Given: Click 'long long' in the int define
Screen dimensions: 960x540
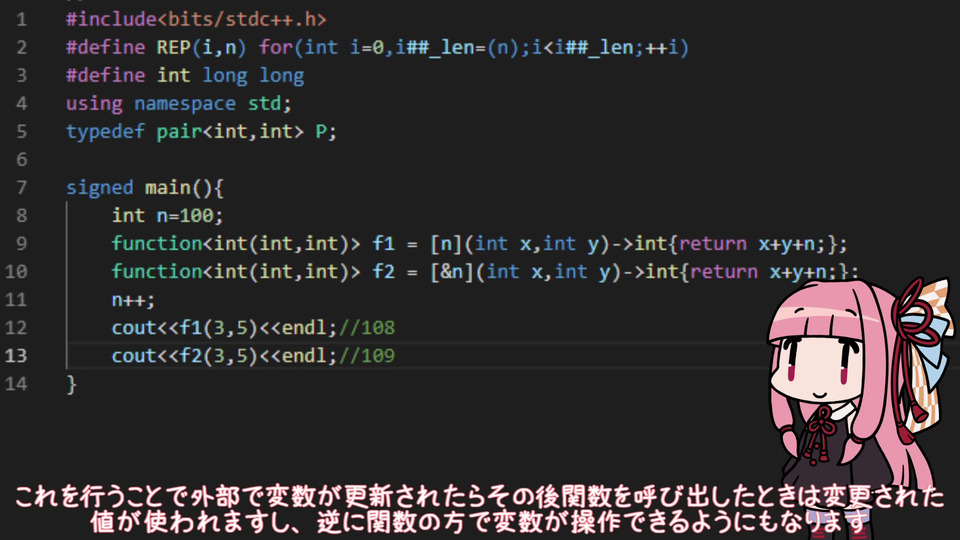Looking at the screenshot, I should pos(253,76).
